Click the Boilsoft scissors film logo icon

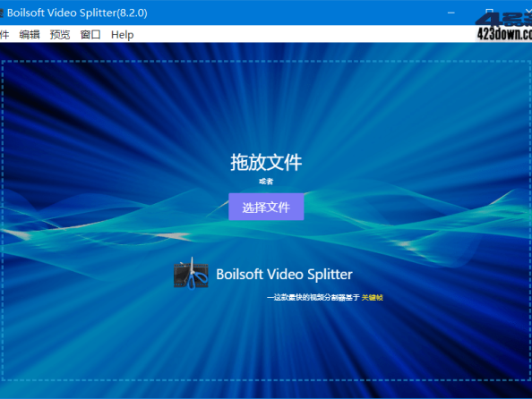pyautogui.click(x=191, y=274)
